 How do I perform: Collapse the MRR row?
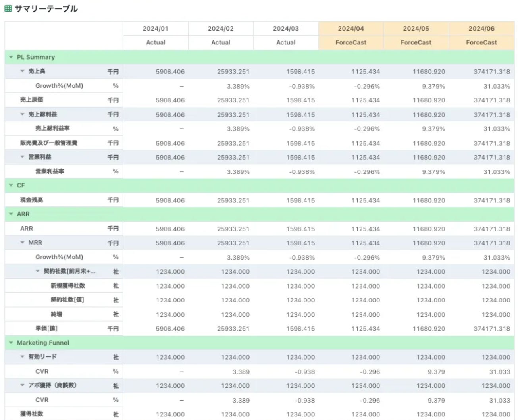click(23, 243)
